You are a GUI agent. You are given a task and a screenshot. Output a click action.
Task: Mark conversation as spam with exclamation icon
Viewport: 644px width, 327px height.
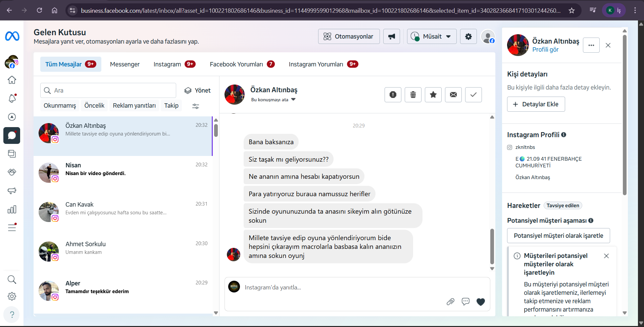tap(393, 95)
